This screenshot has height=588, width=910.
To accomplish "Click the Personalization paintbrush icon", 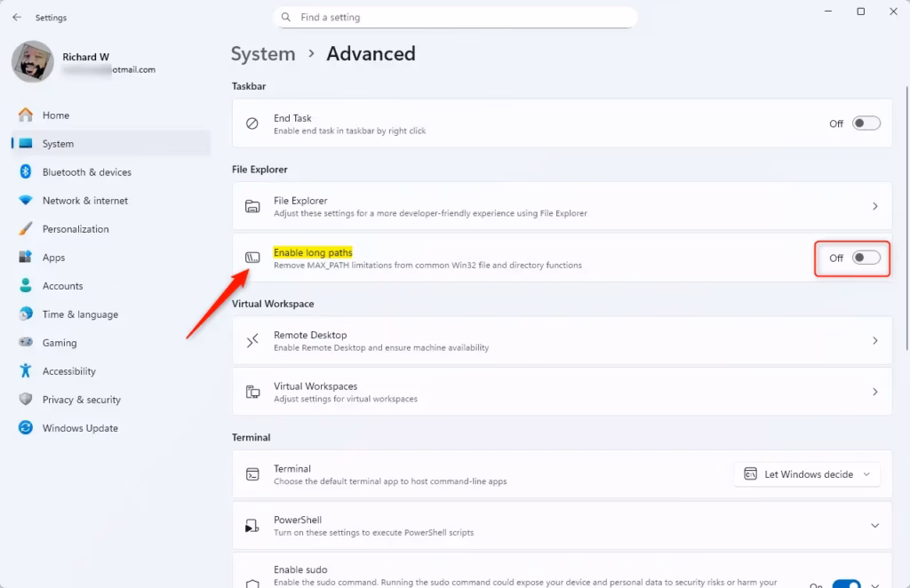I will (x=26, y=228).
